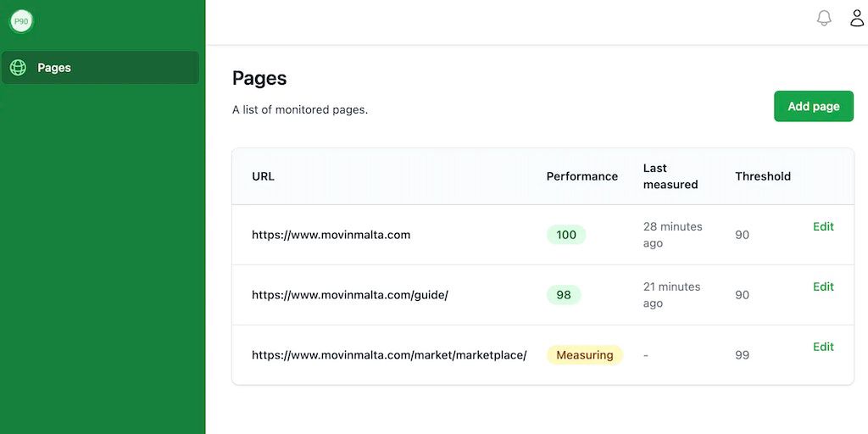Click the 100 performance score badge
This screenshot has height=434, width=868.
point(566,235)
